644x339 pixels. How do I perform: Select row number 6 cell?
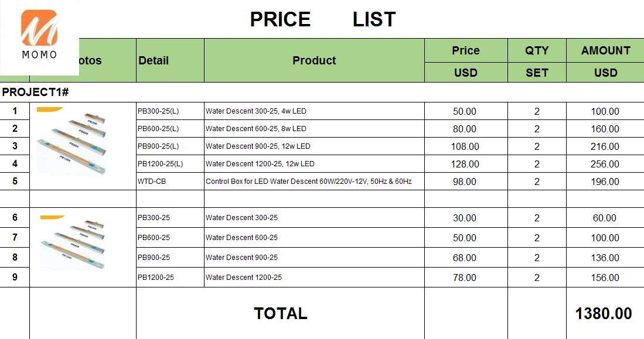[x=15, y=218]
